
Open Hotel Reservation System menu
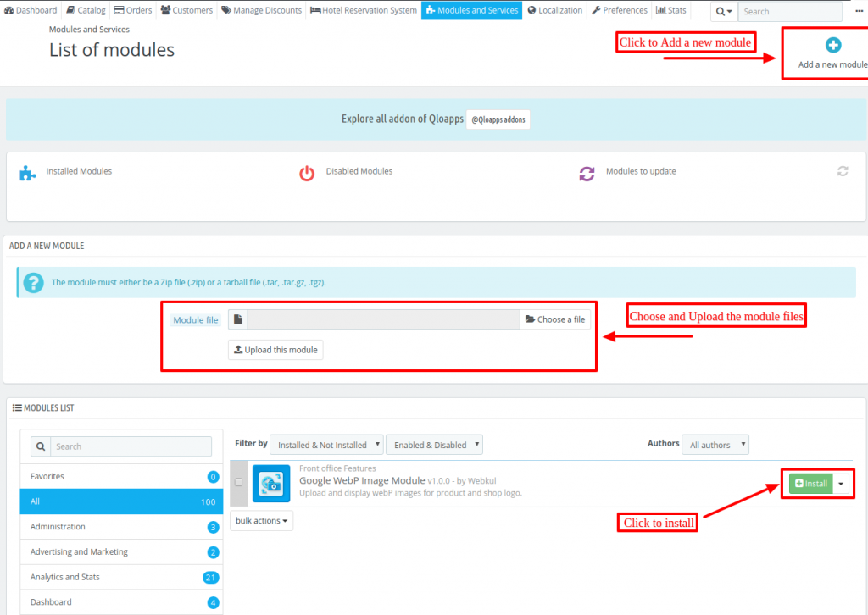pos(363,10)
